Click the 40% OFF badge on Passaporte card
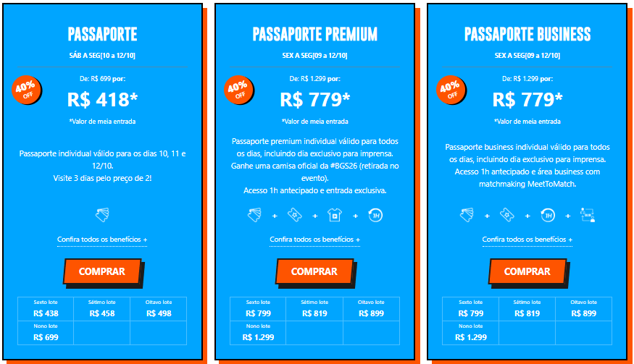This screenshot has width=634, height=364. pyautogui.click(x=27, y=90)
